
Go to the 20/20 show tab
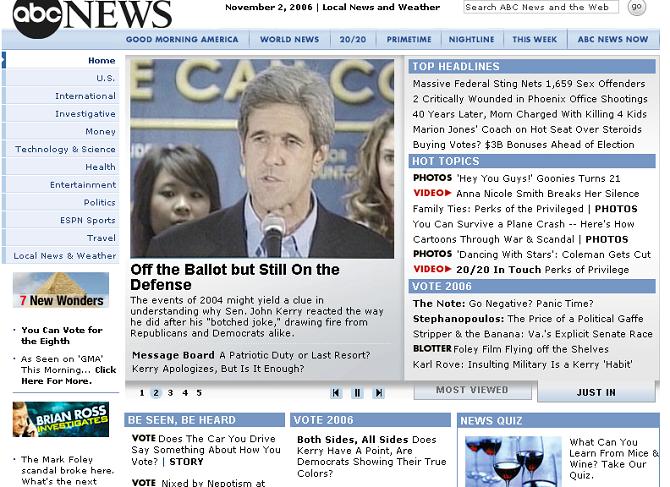[353, 39]
